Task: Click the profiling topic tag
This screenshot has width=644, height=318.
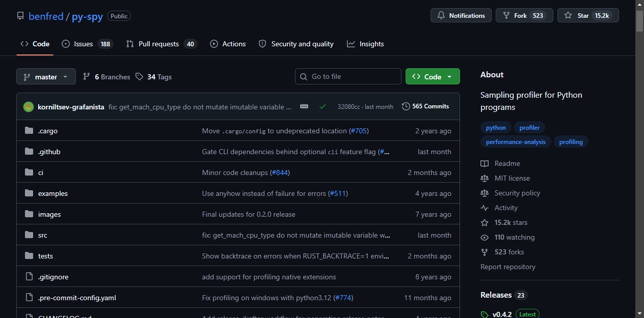Action: (571, 142)
